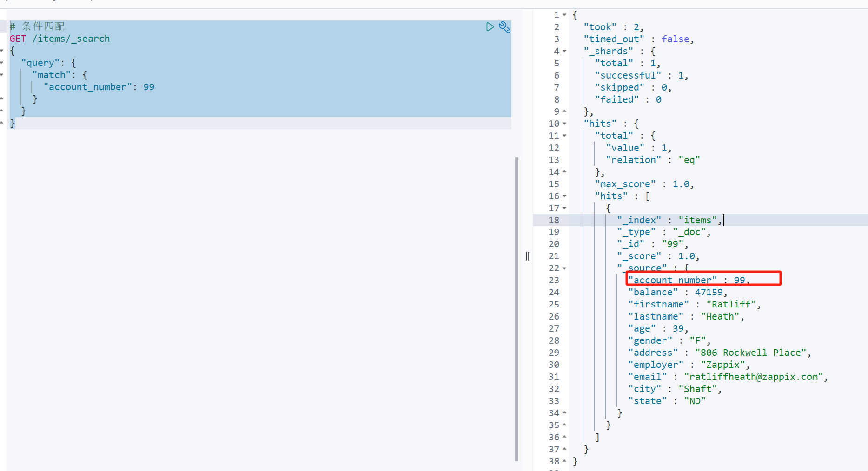Collapse the "hits" array on line 16
The height and width of the screenshot is (471, 868).
point(564,196)
